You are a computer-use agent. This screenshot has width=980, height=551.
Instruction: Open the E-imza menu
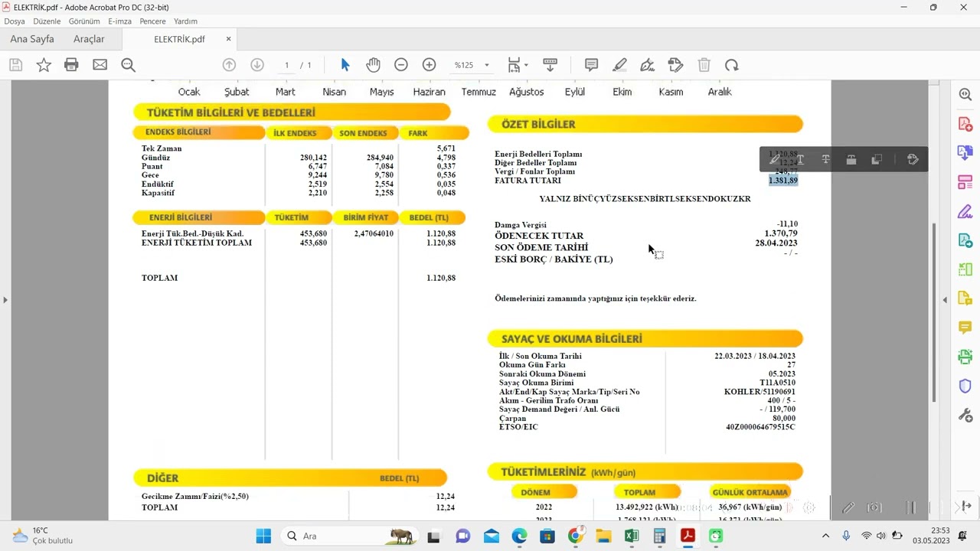click(120, 21)
